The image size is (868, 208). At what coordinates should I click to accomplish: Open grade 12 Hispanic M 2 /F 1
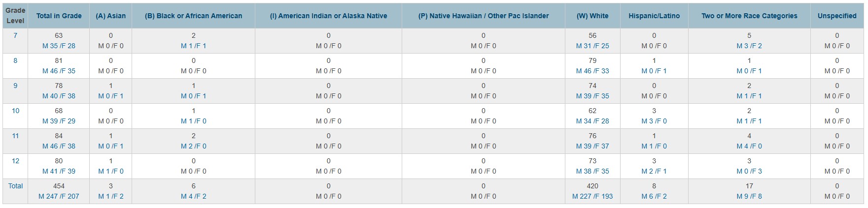[654, 171]
